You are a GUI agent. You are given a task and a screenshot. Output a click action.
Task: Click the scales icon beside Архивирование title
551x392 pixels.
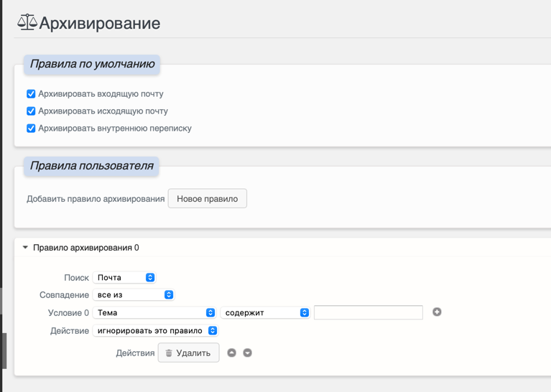tap(27, 22)
